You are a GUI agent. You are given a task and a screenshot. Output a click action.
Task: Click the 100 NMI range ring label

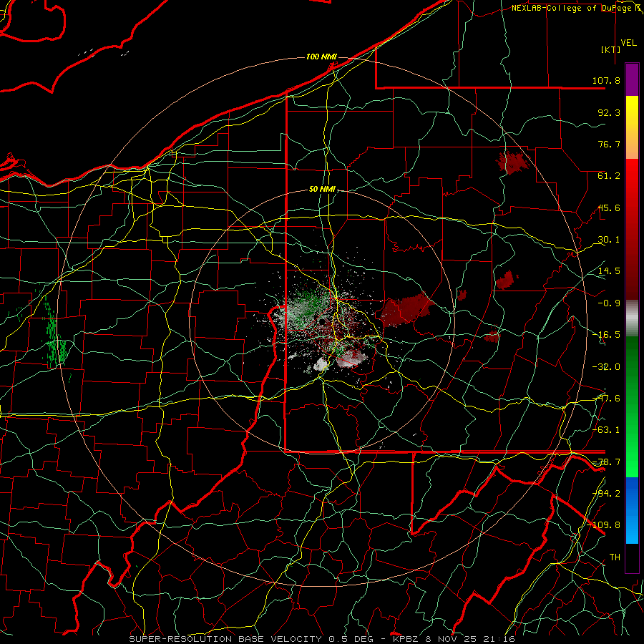coord(321,57)
